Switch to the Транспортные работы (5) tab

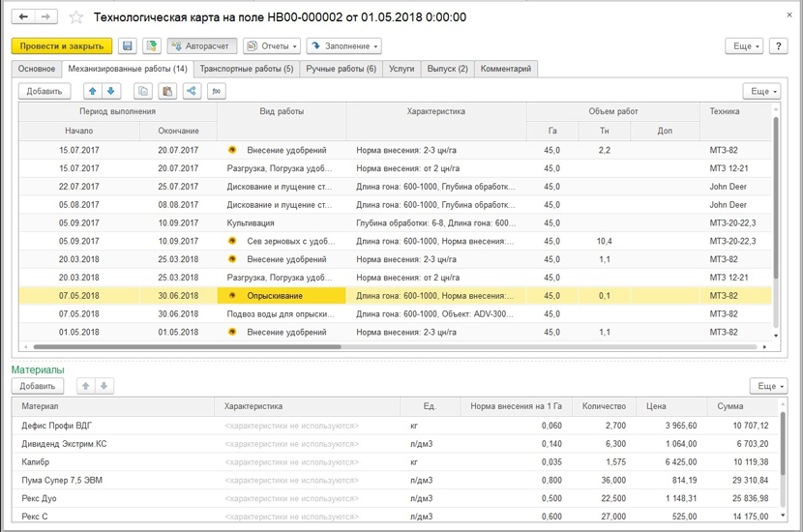pos(247,69)
